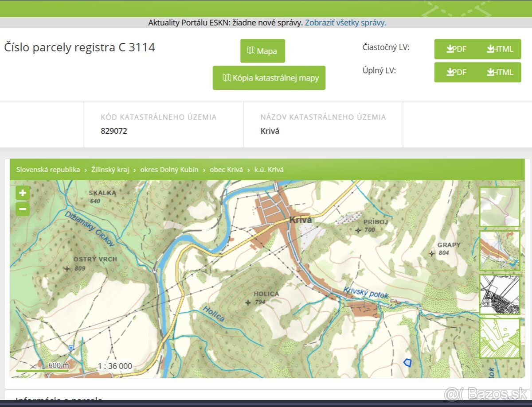Click the blue parcel outline on map
532x407 pixels.
pyautogui.click(x=407, y=362)
